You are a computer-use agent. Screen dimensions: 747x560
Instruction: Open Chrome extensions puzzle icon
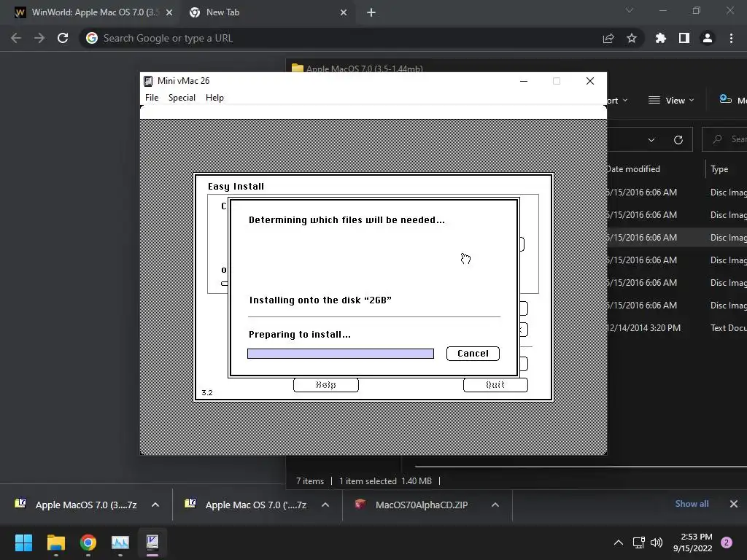pos(661,38)
